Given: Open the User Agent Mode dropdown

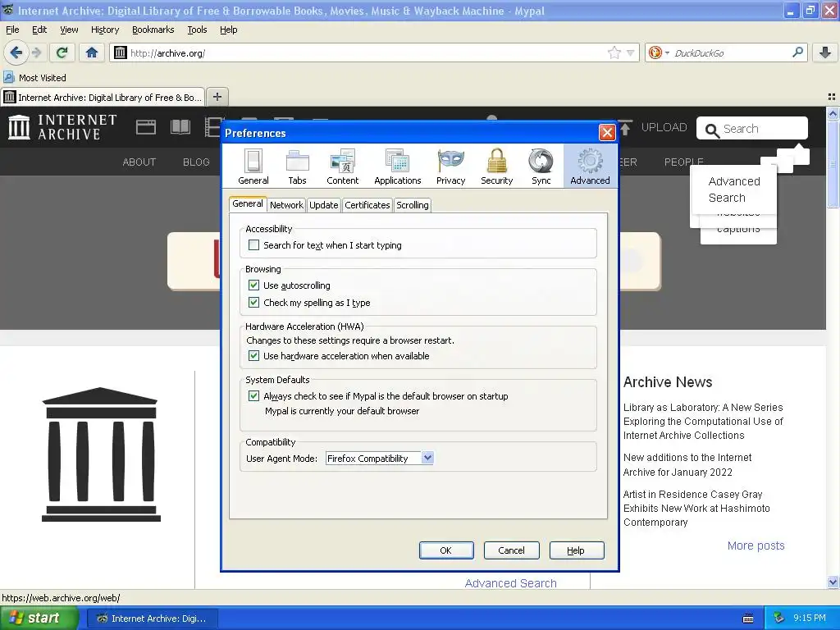Looking at the screenshot, I should (379, 458).
